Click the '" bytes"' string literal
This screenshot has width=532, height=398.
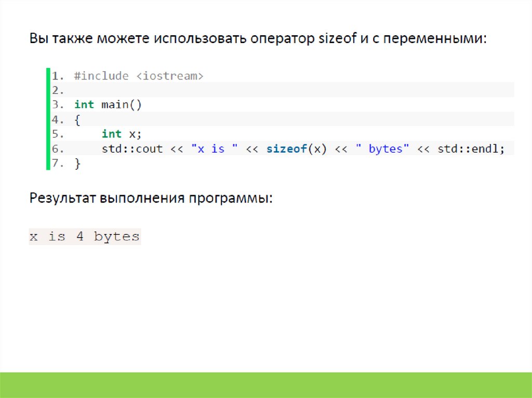point(382,148)
